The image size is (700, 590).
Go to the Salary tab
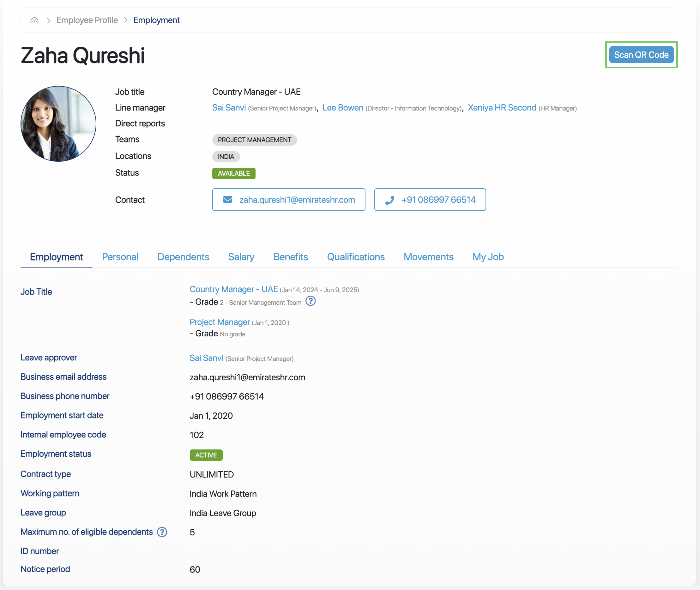coord(241,257)
